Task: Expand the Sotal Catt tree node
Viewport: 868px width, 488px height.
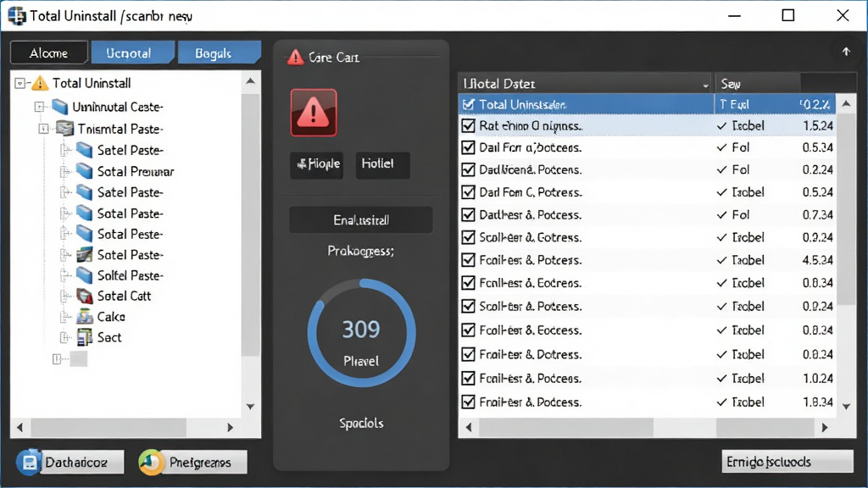Action: click(64, 296)
